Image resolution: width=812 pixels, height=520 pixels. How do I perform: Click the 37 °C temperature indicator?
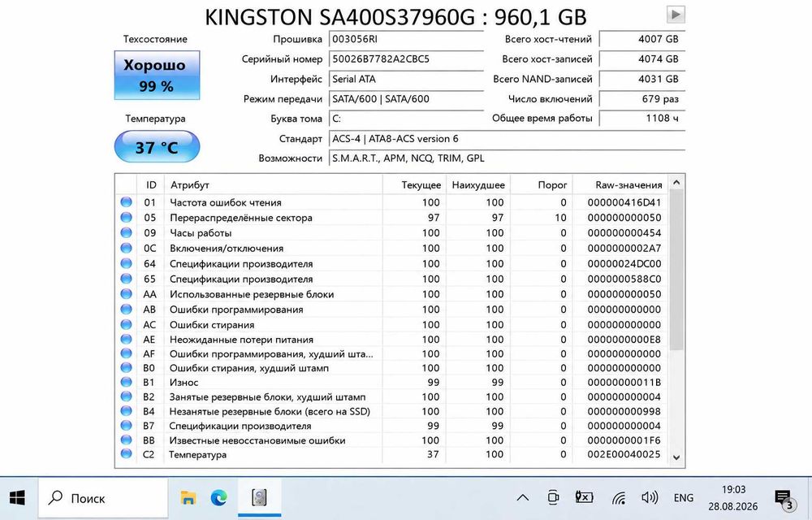point(157,146)
